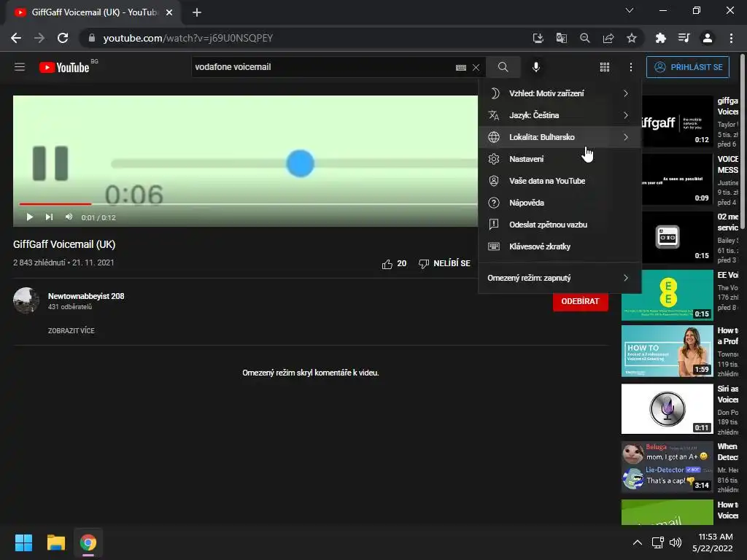Open the YouTube hamburger guide menu

pos(20,67)
